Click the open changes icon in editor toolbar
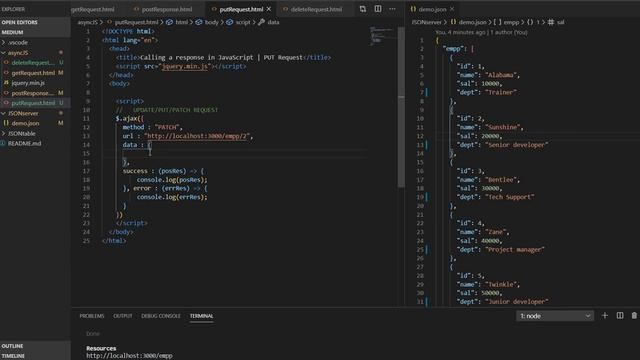This screenshot has height=360, width=640. pos(363,9)
